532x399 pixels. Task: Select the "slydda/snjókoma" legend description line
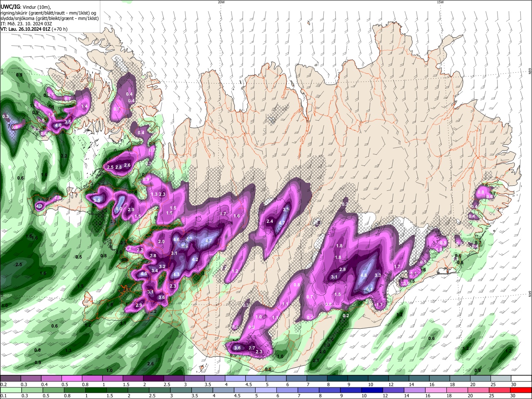[x=49, y=18]
